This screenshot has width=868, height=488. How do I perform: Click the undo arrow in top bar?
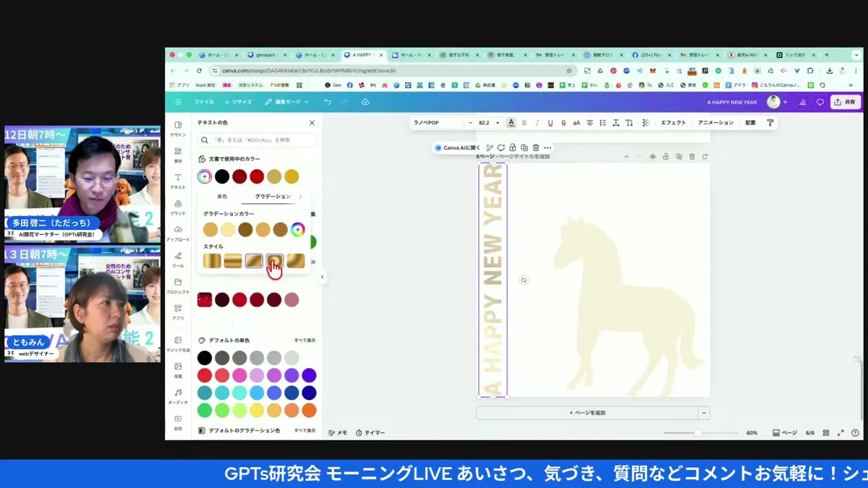pyautogui.click(x=328, y=102)
